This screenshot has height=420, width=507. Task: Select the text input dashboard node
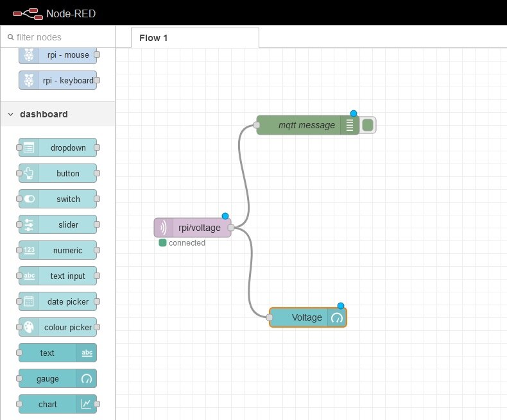58,276
